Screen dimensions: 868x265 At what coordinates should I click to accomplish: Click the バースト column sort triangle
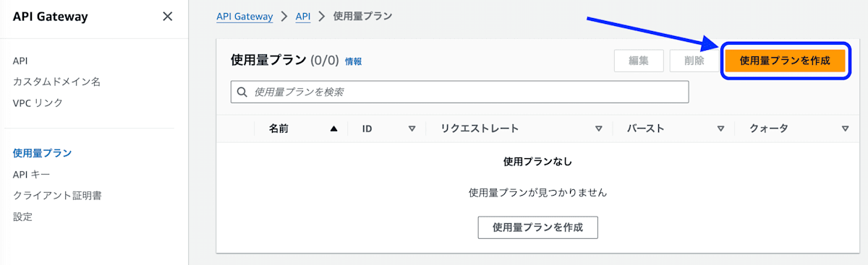click(x=720, y=129)
